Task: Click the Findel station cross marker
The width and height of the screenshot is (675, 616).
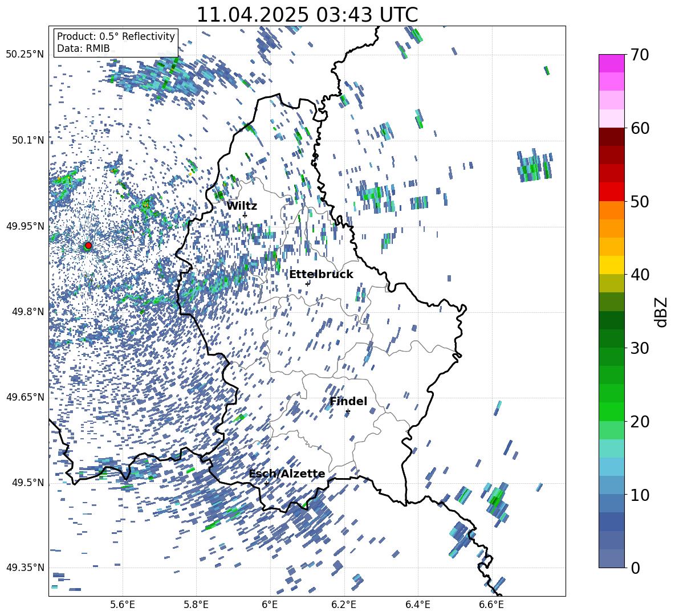Action: [348, 411]
